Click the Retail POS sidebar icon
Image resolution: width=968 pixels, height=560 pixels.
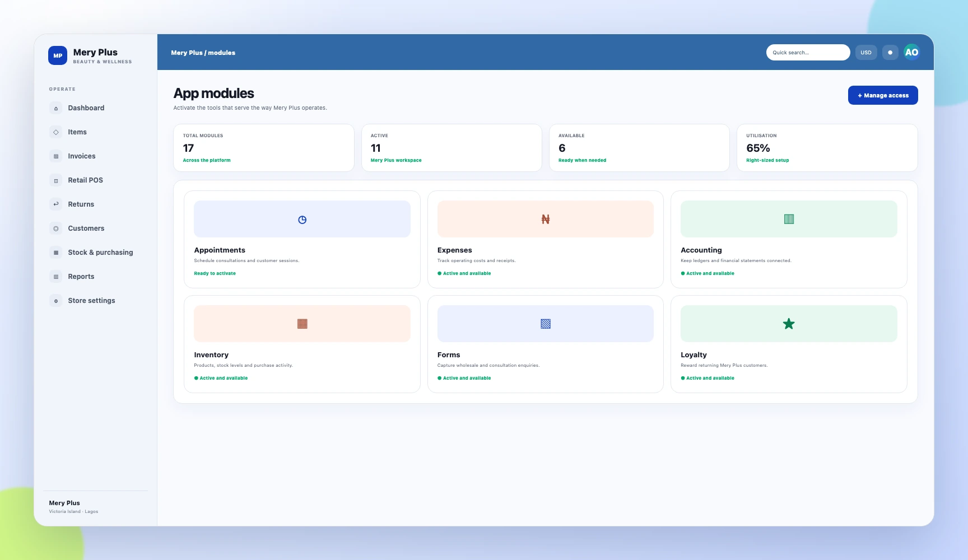click(56, 180)
